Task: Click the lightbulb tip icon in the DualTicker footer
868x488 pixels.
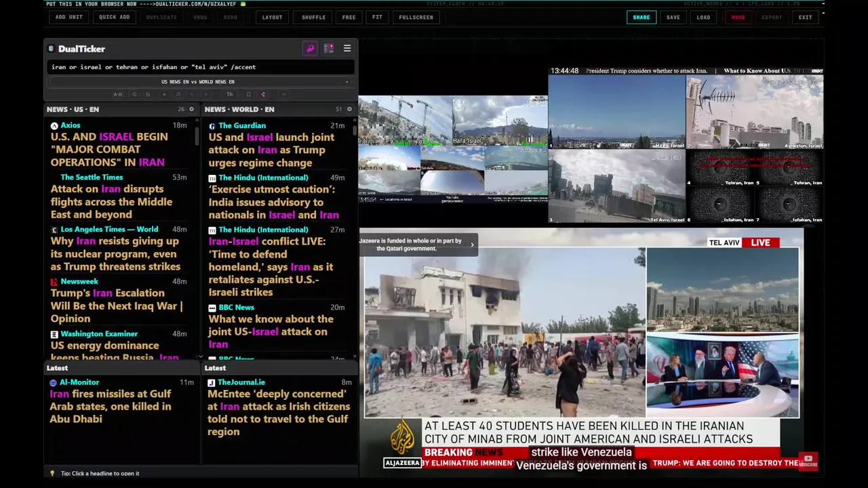Action: pyautogui.click(x=52, y=473)
